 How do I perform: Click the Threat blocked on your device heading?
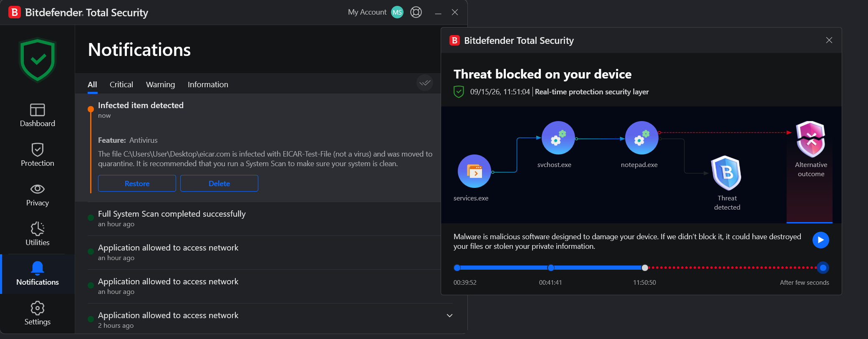(542, 74)
